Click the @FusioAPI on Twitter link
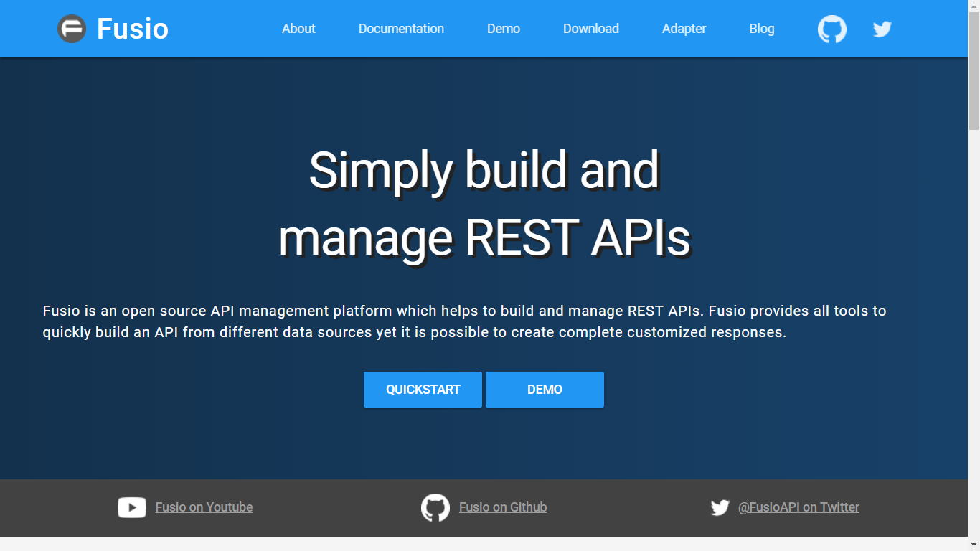This screenshot has height=551, width=980. tap(798, 507)
